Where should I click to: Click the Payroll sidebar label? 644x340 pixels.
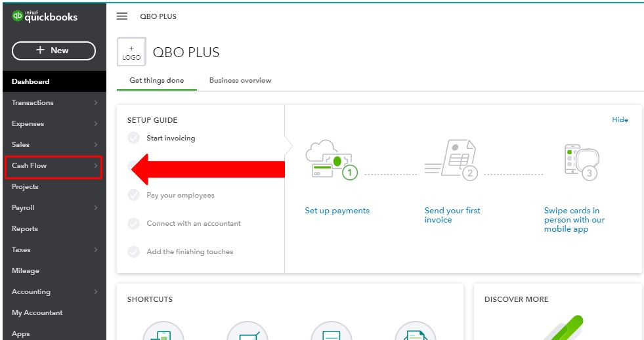(23, 208)
